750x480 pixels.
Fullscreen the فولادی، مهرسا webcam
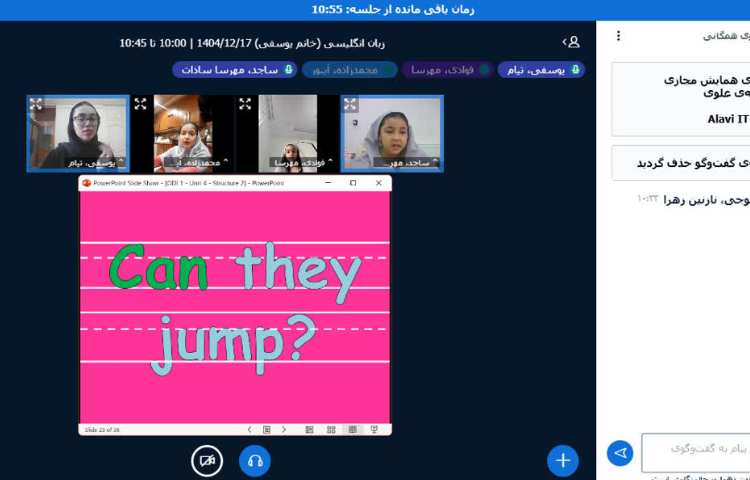245,104
